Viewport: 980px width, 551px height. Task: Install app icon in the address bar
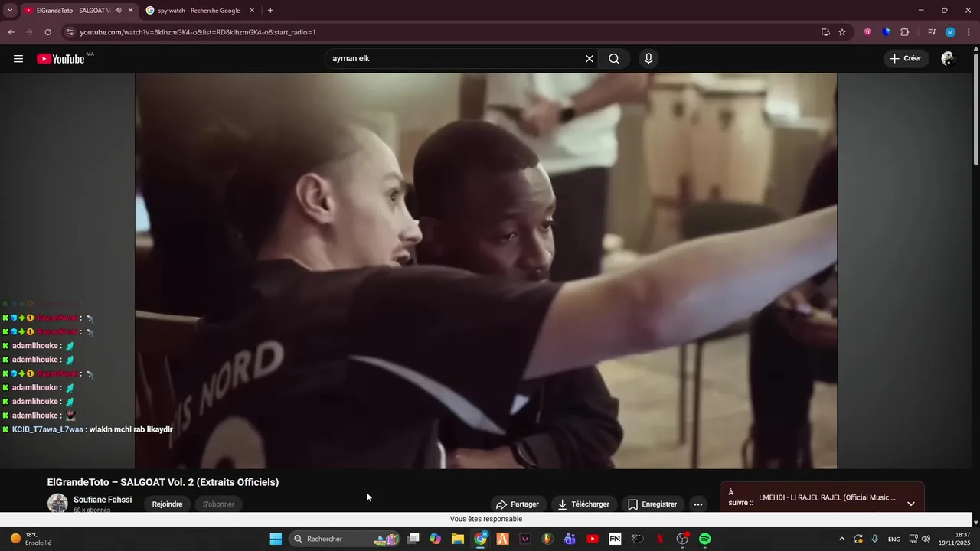[x=825, y=32]
